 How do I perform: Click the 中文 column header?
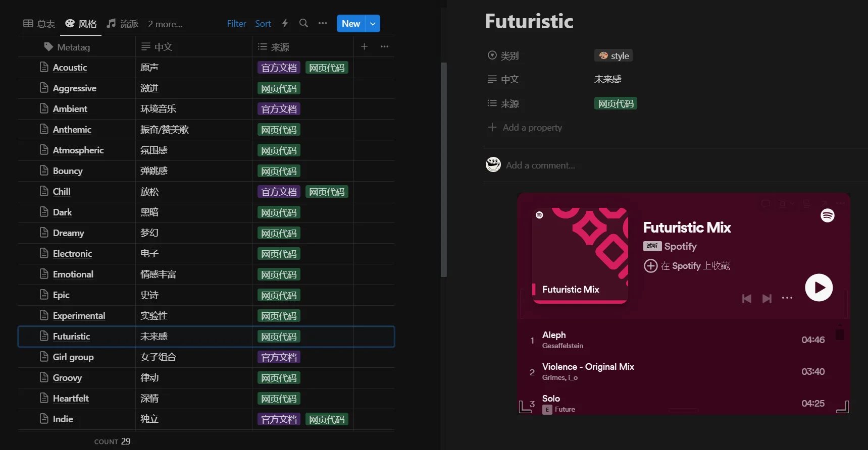click(x=194, y=47)
